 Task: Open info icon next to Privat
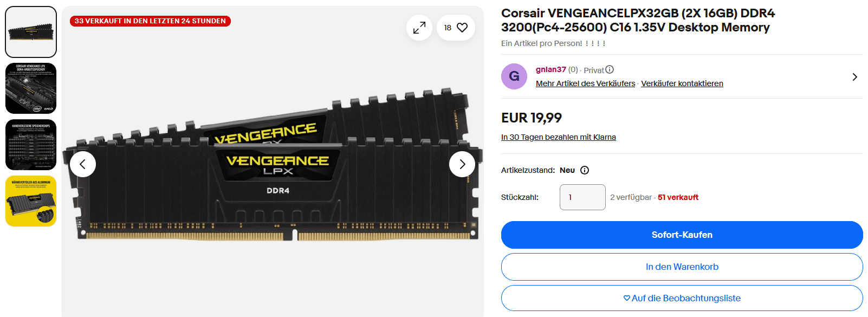[610, 69]
